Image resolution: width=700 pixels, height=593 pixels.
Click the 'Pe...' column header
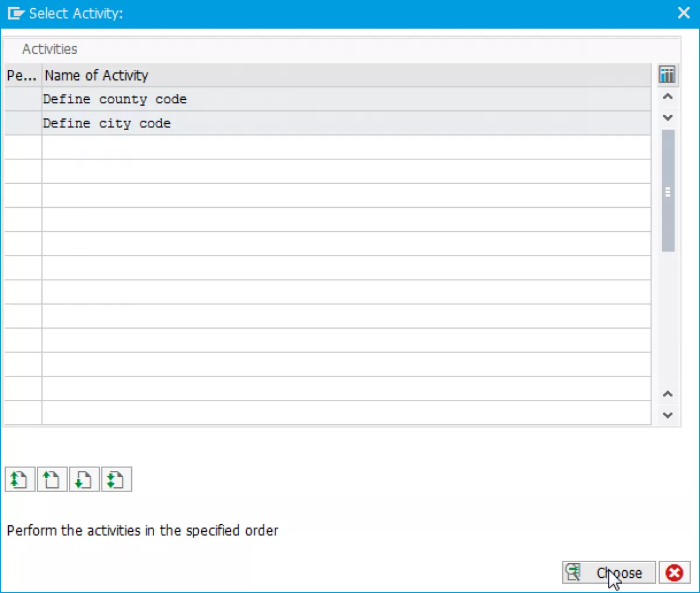(23, 75)
